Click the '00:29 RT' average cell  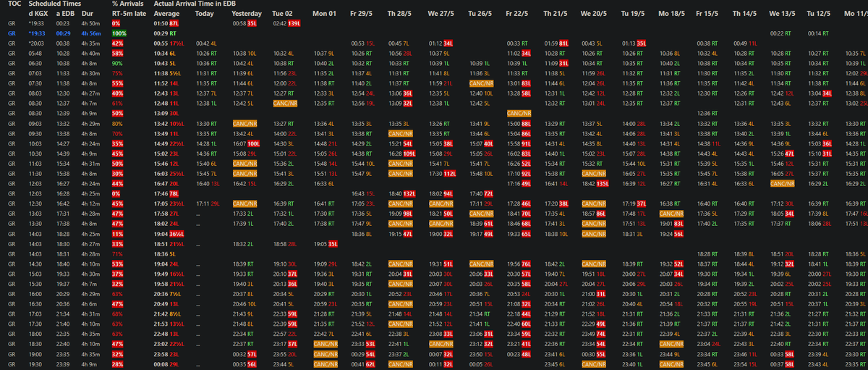coord(166,34)
